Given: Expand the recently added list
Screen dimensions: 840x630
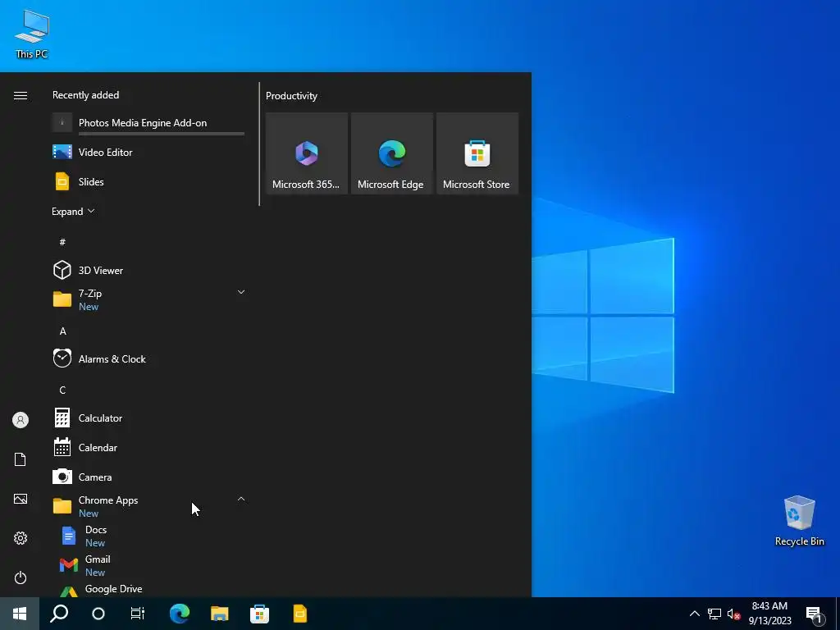Looking at the screenshot, I should (x=73, y=211).
